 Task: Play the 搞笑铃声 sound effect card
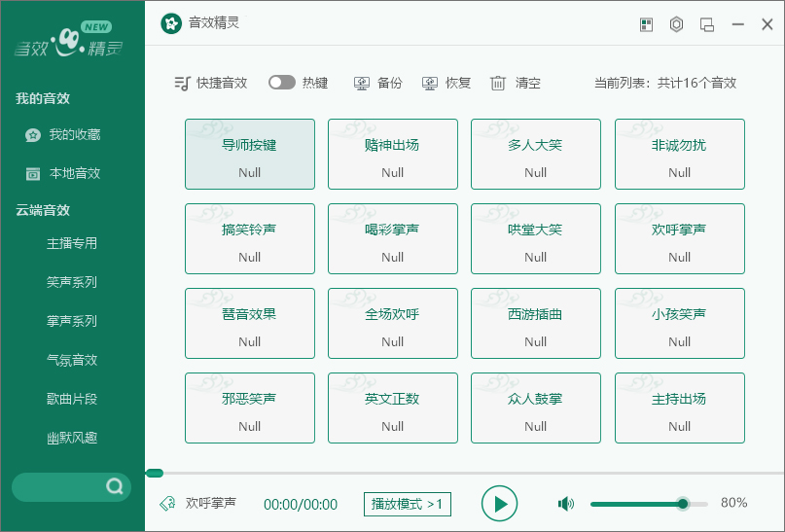coord(250,238)
